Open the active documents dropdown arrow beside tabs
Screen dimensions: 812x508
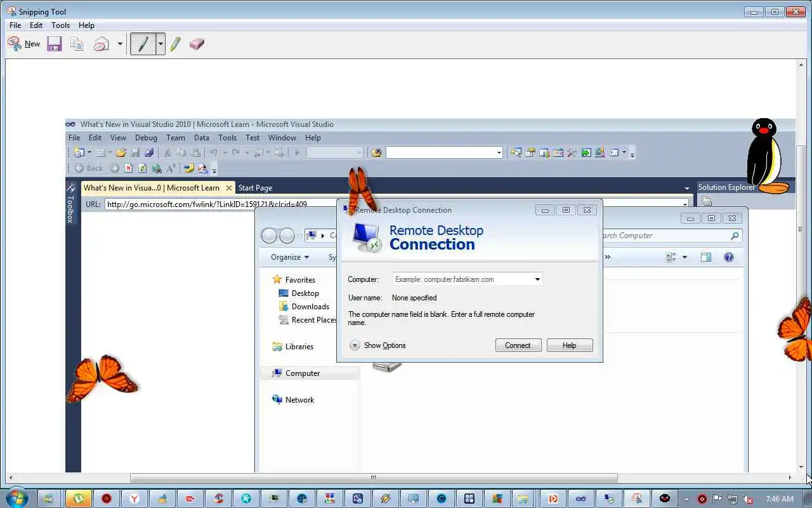[x=686, y=189]
